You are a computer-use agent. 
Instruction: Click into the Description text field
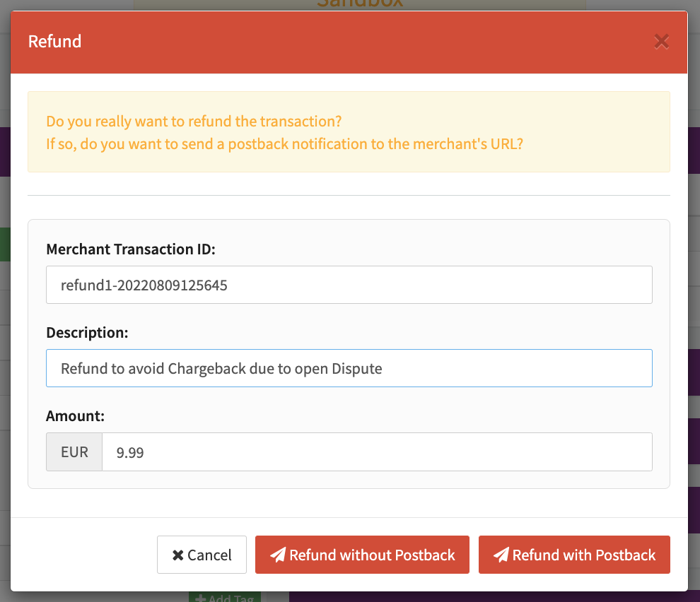tap(349, 368)
